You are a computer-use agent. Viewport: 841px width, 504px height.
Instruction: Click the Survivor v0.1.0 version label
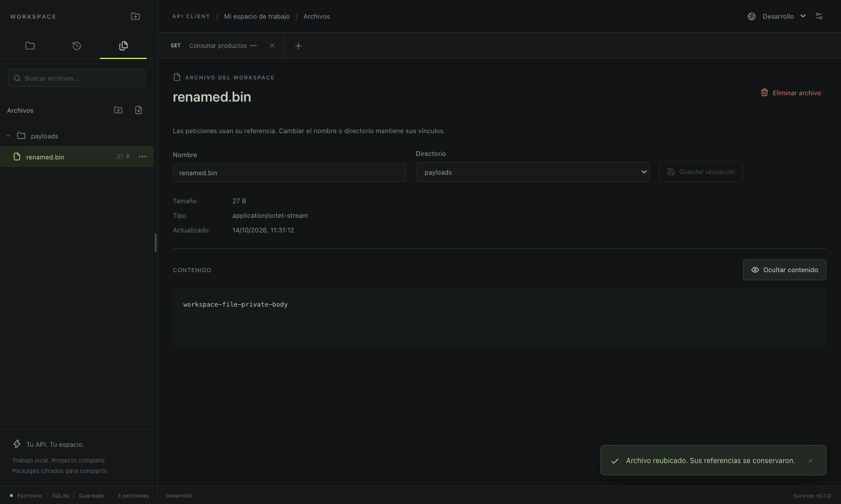click(812, 496)
